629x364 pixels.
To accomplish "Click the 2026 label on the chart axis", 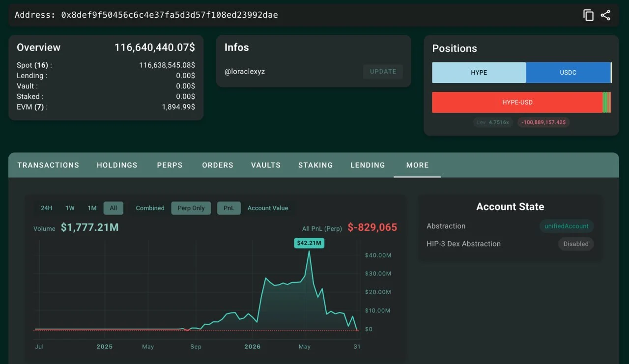I will pyautogui.click(x=252, y=346).
